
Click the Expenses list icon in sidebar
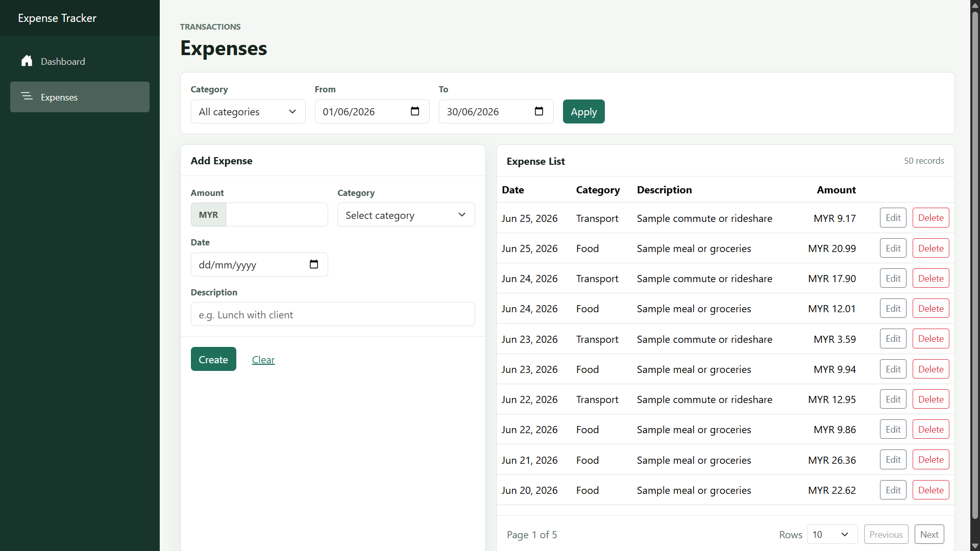click(27, 96)
